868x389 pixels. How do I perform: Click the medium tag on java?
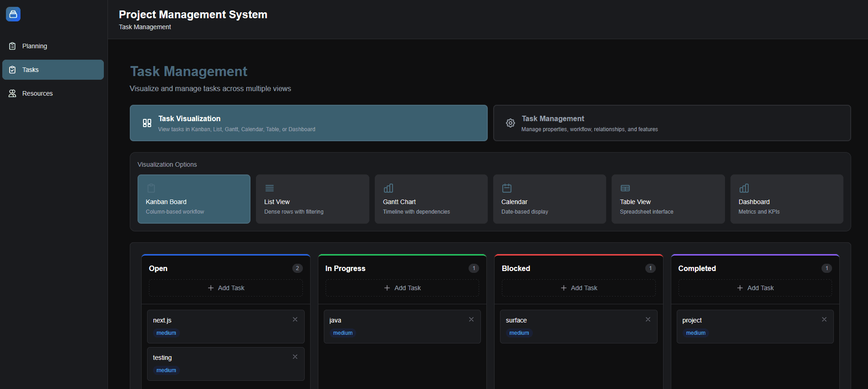(343, 333)
